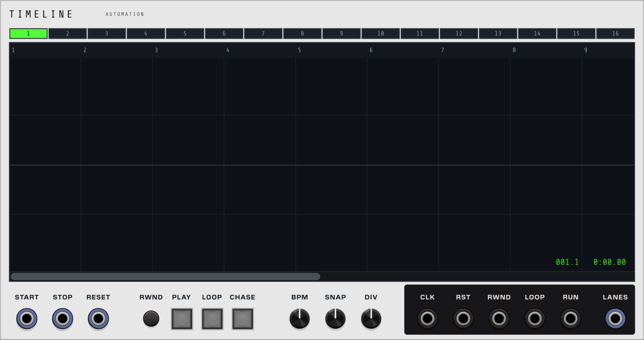Select lane tab 7
Image resolution: width=644 pixels, height=340 pixels.
(x=263, y=34)
